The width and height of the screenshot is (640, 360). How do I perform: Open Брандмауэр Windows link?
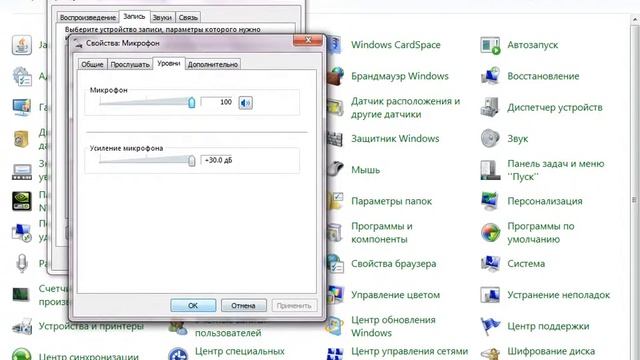pyautogui.click(x=400, y=76)
